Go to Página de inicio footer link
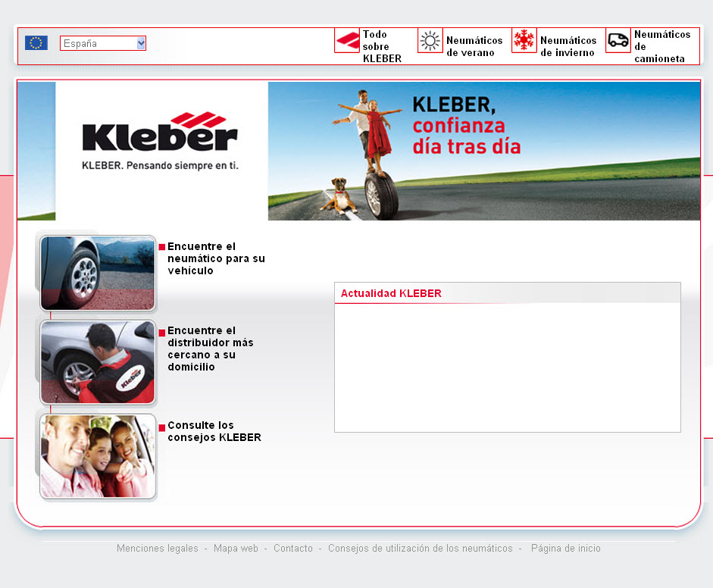This screenshot has height=588, width=713. tap(566, 548)
